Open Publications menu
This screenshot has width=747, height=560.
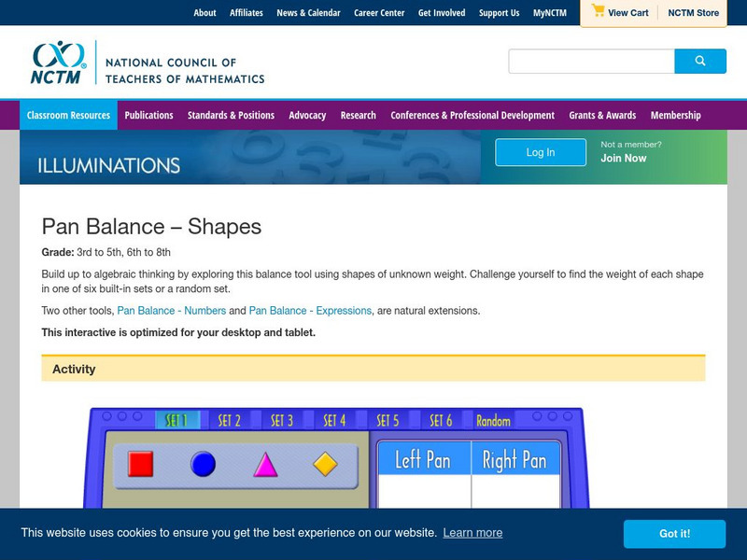tap(148, 115)
